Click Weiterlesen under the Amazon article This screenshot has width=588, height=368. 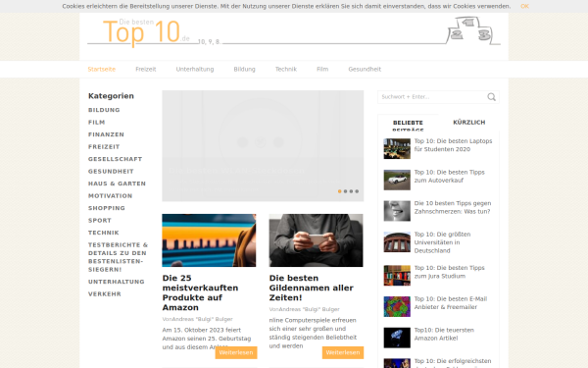tap(236, 352)
